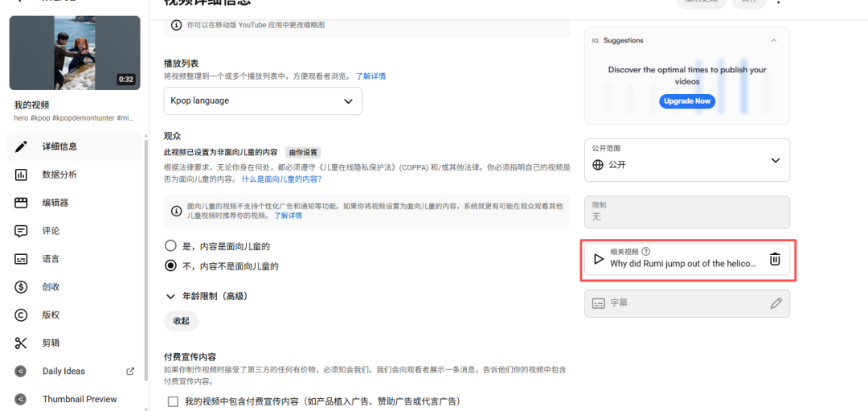Click the 字幕 field
The image size is (868, 411).
[687, 303]
